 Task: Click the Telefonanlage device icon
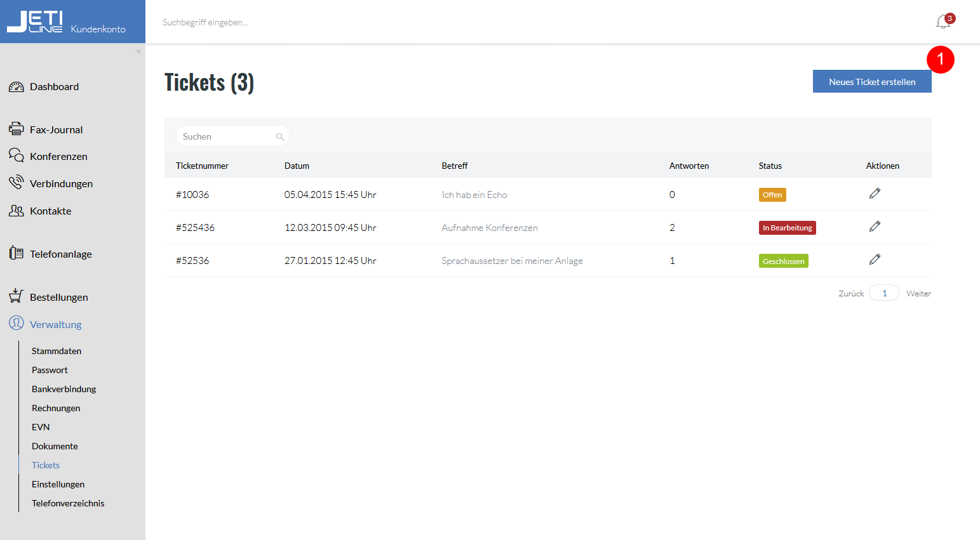tap(17, 253)
